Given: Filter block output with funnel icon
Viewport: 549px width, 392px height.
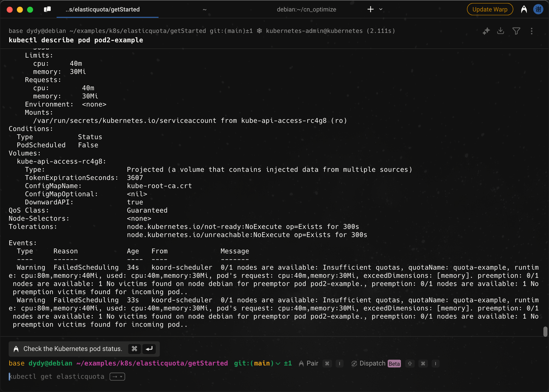Looking at the screenshot, I should tap(516, 31).
